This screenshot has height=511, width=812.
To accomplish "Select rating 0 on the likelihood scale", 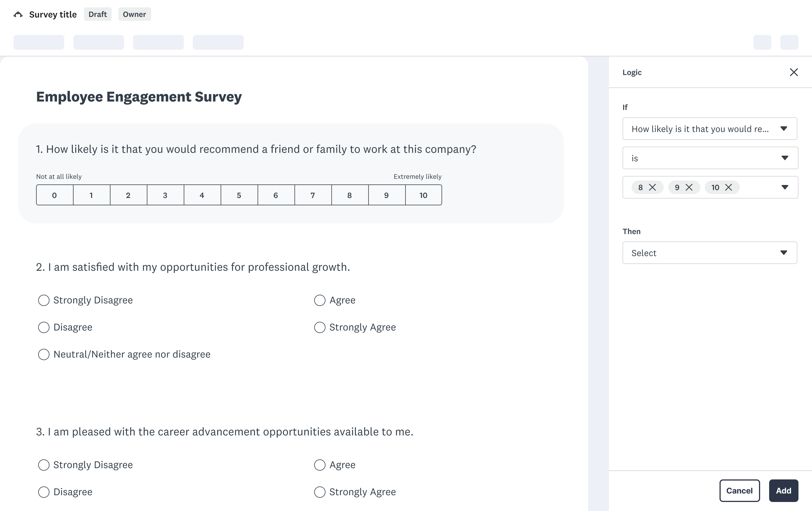I will (54, 195).
